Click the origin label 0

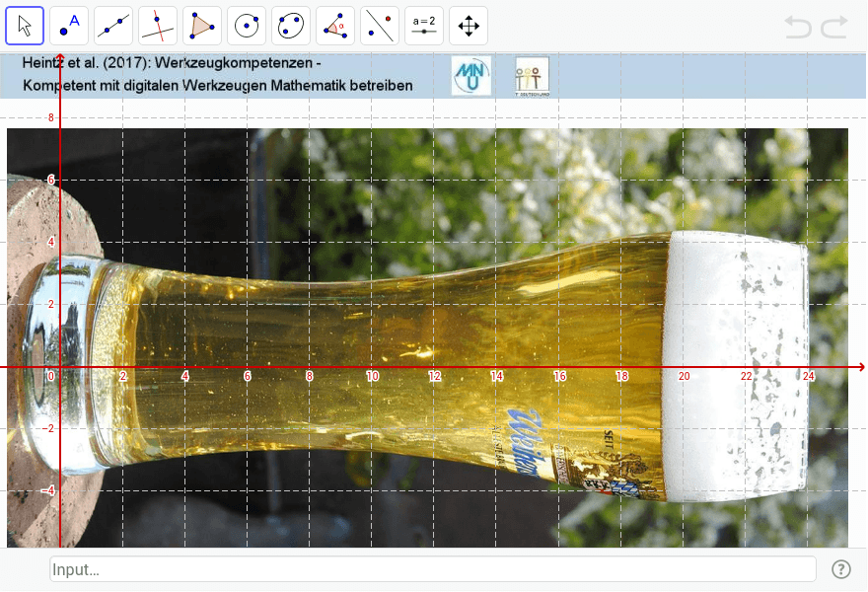pyautogui.click(x=51, y=376)
